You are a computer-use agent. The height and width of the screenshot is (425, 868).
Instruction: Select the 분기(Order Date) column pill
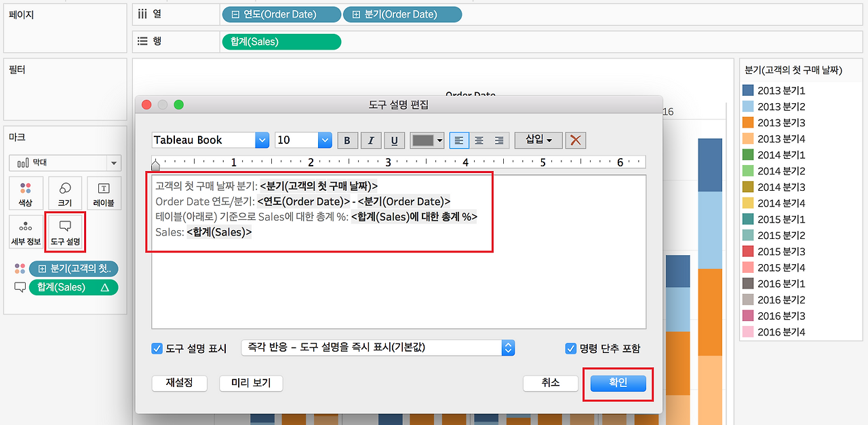click(402, 14)
